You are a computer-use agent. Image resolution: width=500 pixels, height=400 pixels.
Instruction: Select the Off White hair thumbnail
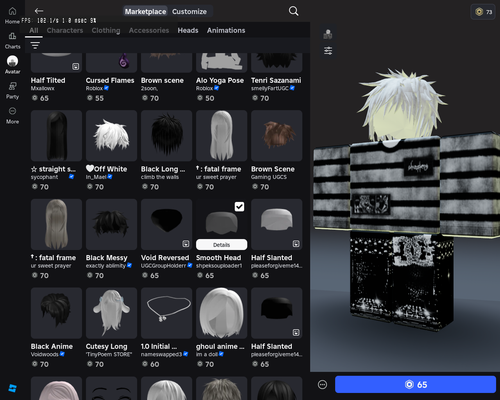[x=111, y=136]
